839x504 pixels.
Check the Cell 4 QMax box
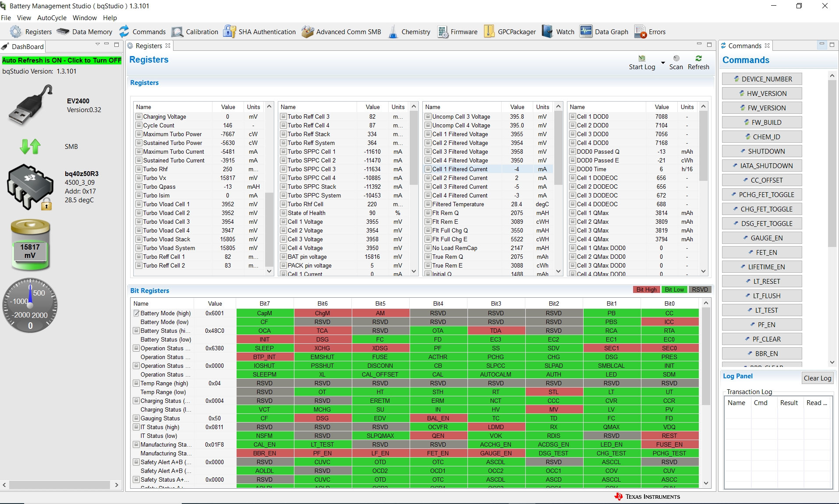point(572,239)
